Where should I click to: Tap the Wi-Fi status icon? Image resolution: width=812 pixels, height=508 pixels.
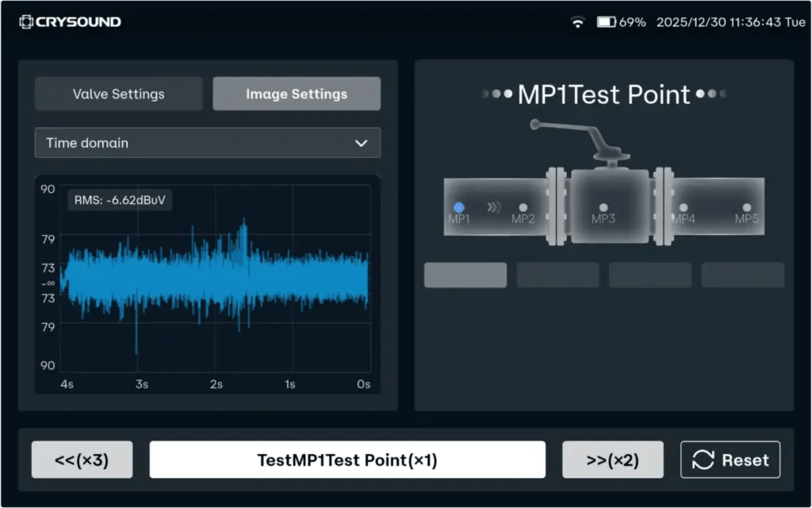[x=577, y=22]
